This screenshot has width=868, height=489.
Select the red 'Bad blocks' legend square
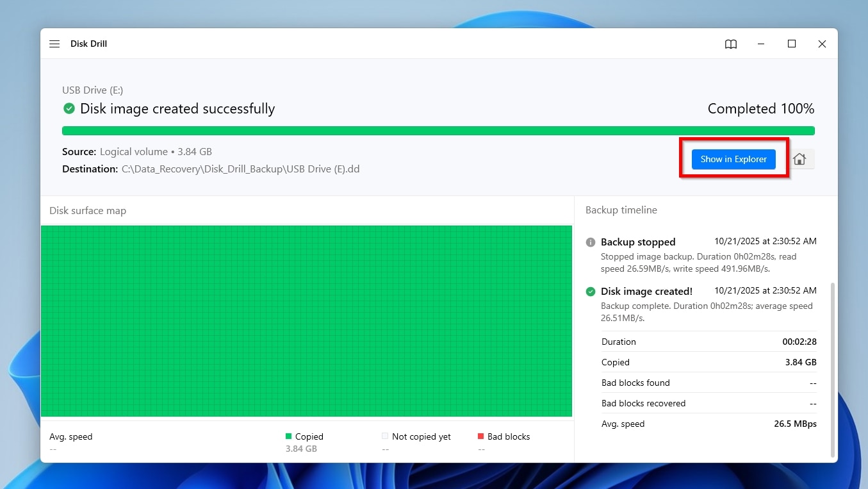[x=480, y=436]
